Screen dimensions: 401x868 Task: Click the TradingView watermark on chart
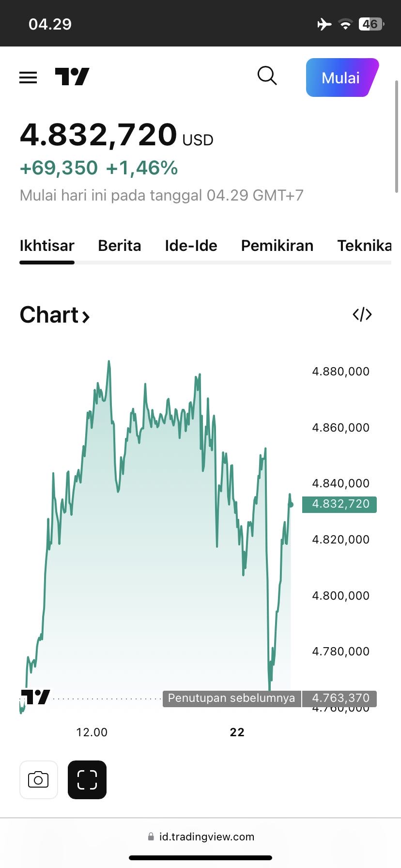point(35,697)
